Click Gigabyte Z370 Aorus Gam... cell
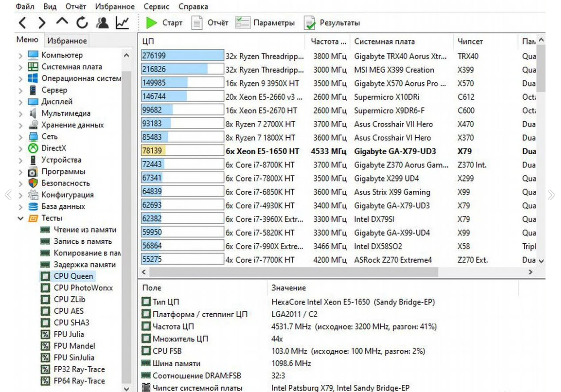This screenshot has height=392, width=561. [401, 165]
